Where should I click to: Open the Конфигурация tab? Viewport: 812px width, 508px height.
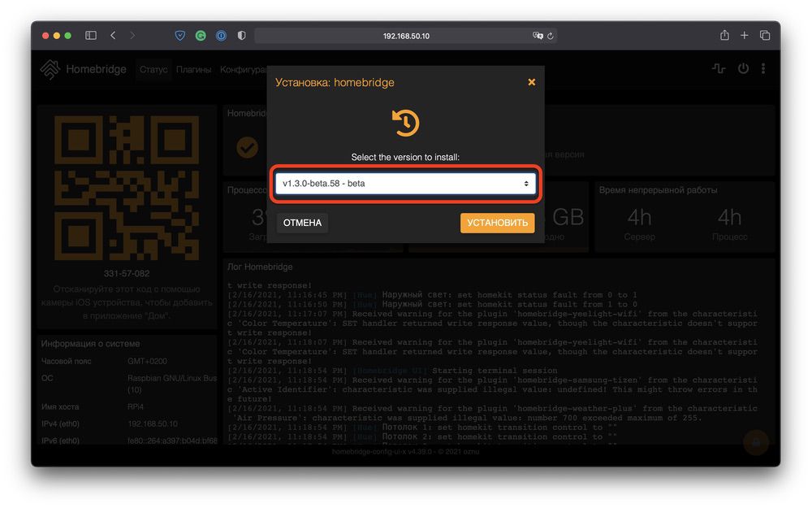[244, 69]
